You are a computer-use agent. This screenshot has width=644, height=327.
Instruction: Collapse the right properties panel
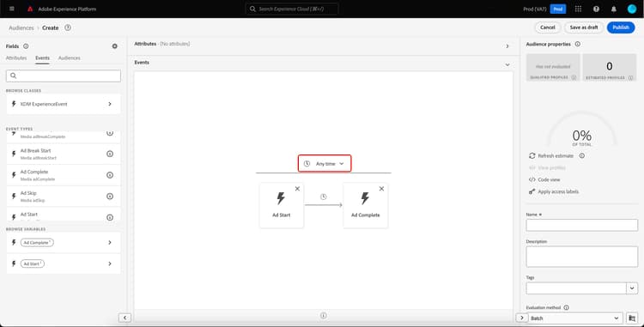click(x=521, y=318)
